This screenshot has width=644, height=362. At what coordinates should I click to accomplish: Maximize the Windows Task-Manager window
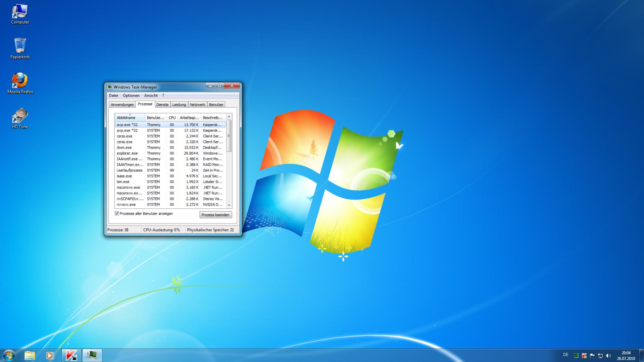tap(219, 86)
